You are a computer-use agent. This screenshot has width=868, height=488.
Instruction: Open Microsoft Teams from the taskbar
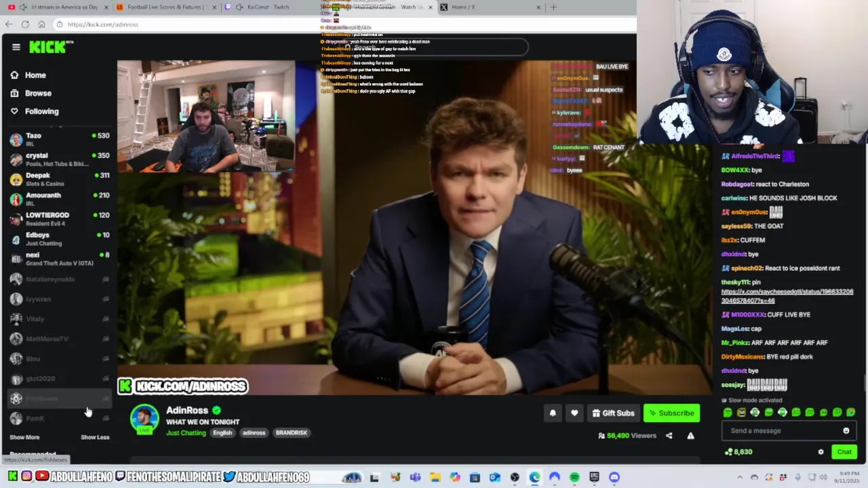[415, 477]
